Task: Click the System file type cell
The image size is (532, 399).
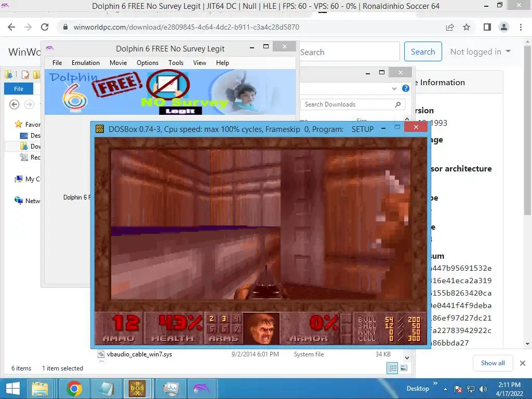Action: pos(309,354)
